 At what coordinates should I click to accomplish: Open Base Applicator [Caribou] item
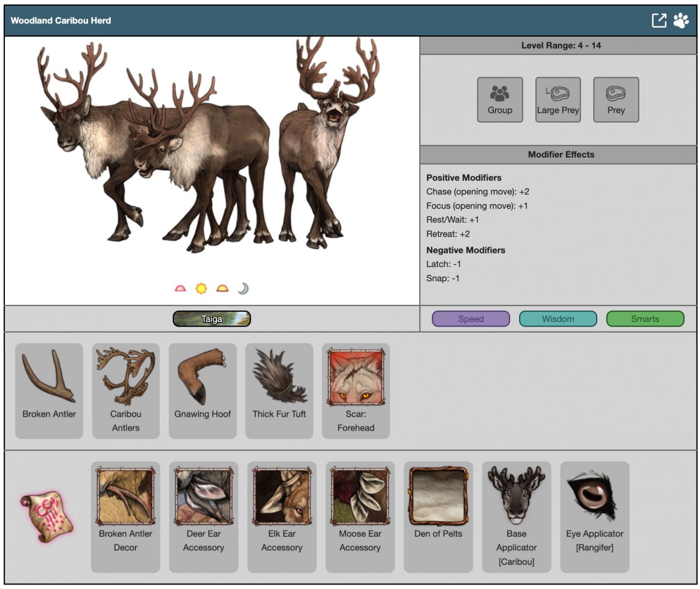point(516,516)
